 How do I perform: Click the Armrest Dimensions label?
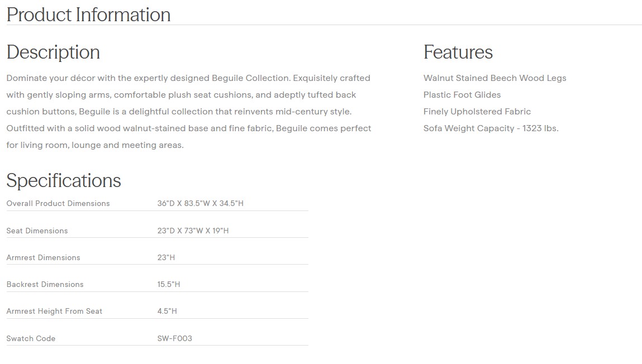tap(43, 257)
